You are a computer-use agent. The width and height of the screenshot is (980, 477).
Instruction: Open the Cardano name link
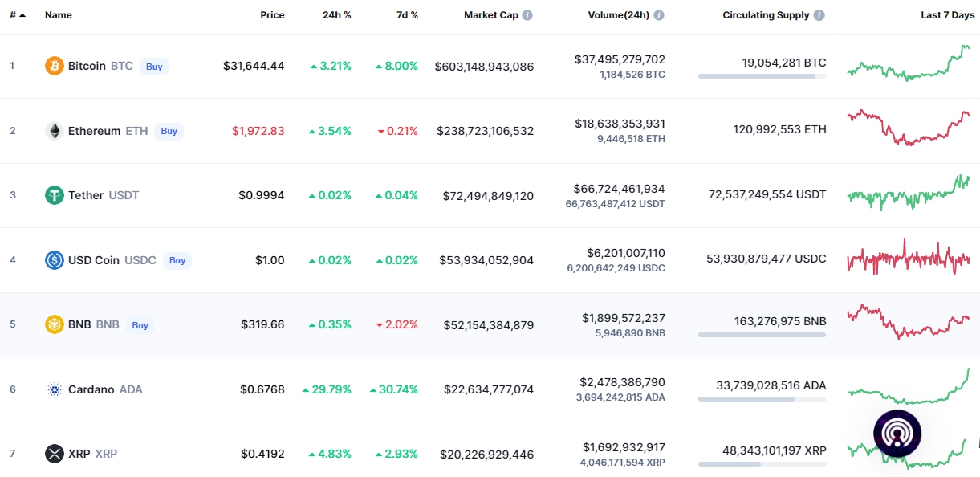pos(91,389)
